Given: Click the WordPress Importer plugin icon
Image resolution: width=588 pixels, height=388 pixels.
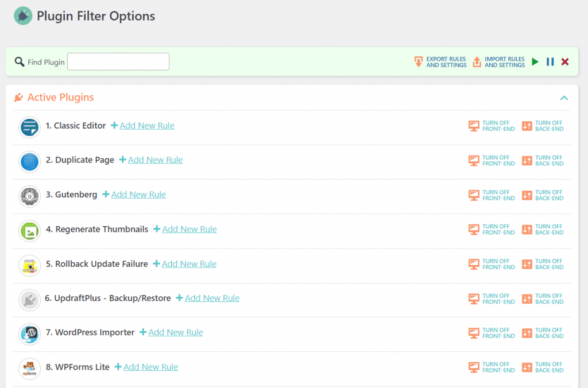Looking at the screenshot, I should [30, 334].
